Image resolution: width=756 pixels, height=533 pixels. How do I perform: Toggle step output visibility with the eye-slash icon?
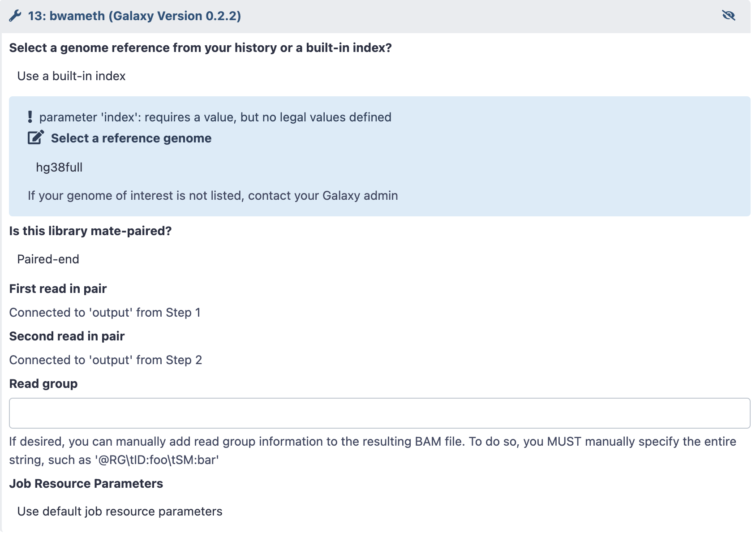tap(729, 16)
